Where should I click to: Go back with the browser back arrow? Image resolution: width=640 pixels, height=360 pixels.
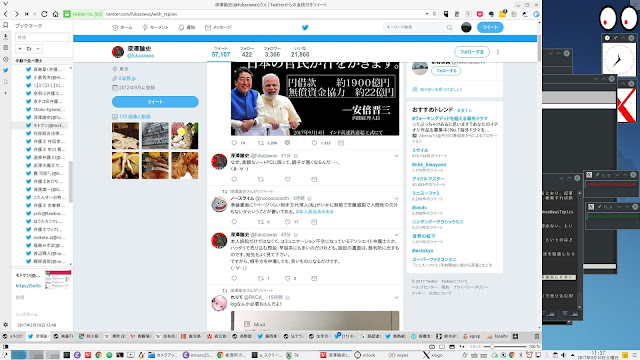click(x=6, y=14)
